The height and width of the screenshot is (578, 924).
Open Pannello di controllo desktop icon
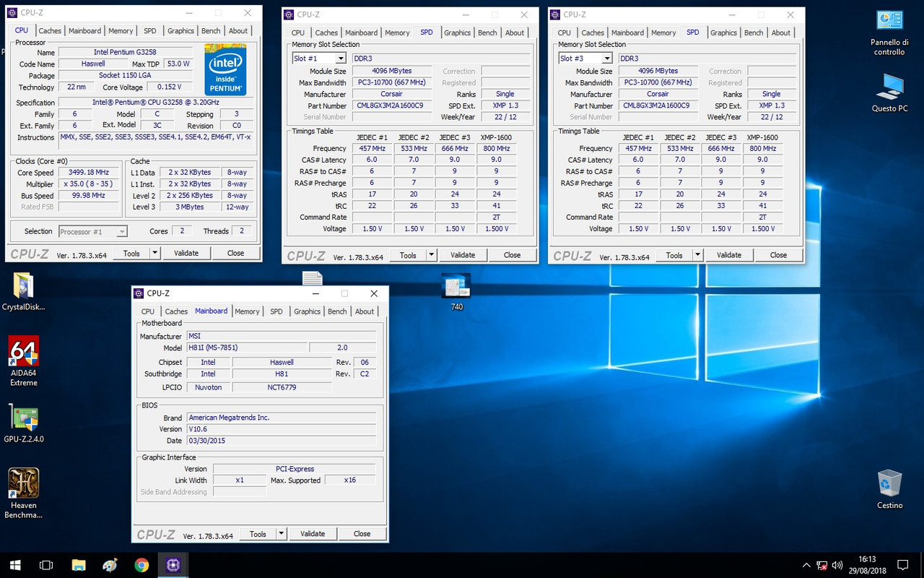click(x=889, y=33)
